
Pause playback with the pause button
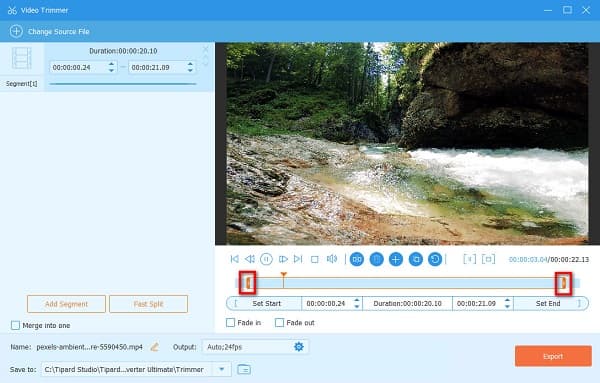click(266, 259)
